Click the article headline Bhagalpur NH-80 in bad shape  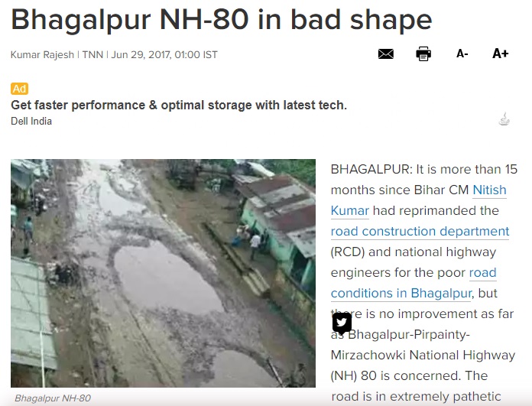[x=222, y=20]
